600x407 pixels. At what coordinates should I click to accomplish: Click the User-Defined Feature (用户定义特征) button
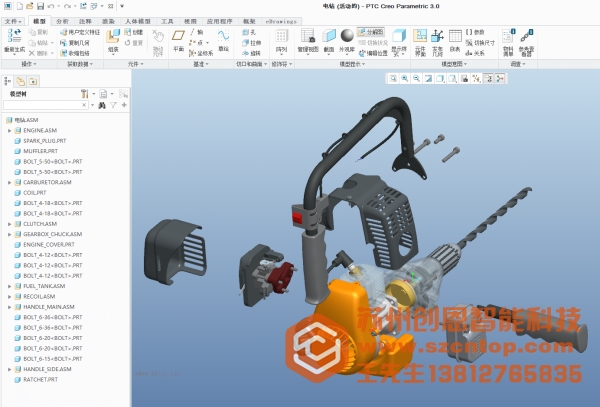72,31
